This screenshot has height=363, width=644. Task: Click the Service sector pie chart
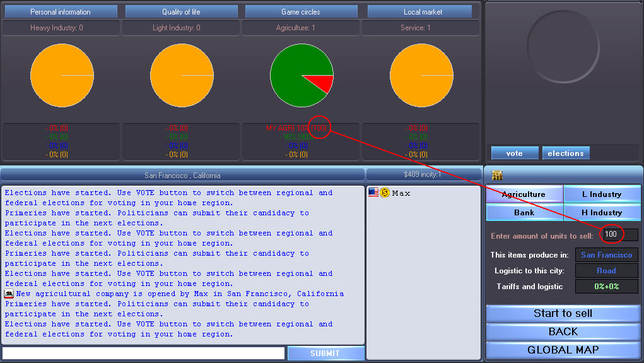[421, 76]
